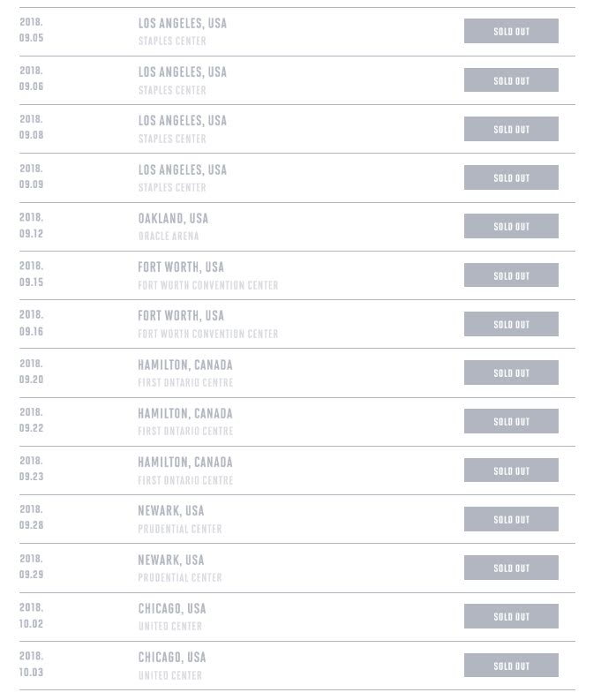This screenshot has height=700, width=601.
Task: Select the Oakland, USA city title
Action: tap(173, 218)
